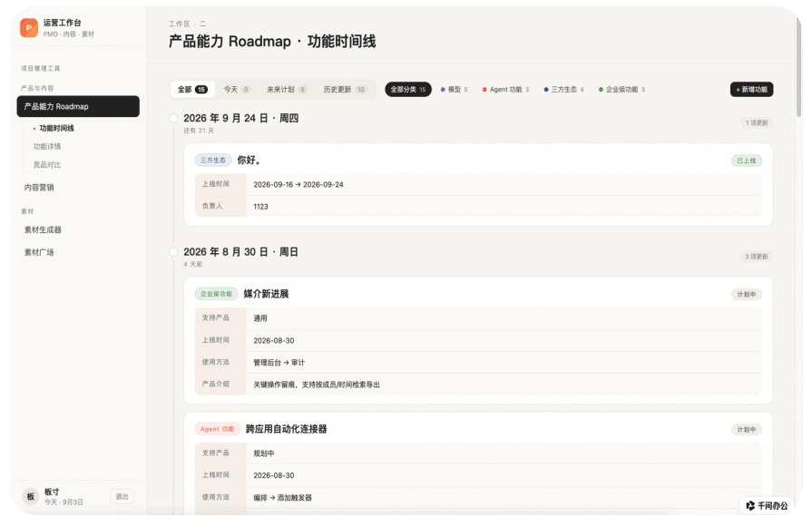The image size is (812, 526).
Task: Click the 千问办公 logo badge
Action: pyautogui.click(x=767, y=505)
